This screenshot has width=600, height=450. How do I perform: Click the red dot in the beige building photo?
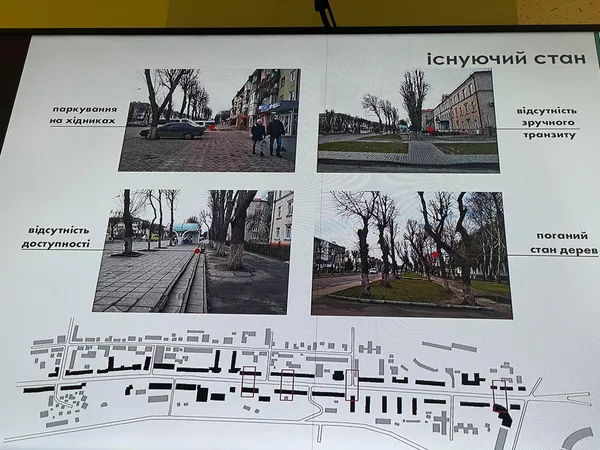(430, 130)
